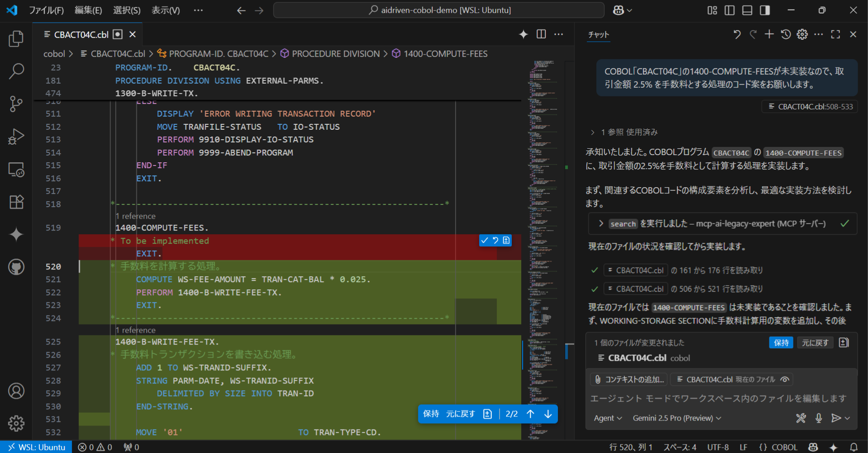868x453 pixels.
Task: Open the 選択(S) menu
Action: [x=127, y=10]
